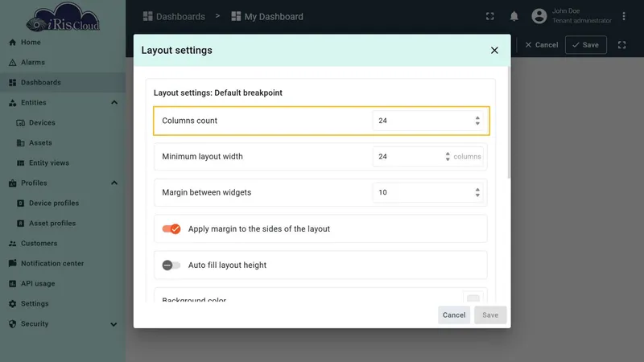Click the Entity views icon

(x=21, y=163)
